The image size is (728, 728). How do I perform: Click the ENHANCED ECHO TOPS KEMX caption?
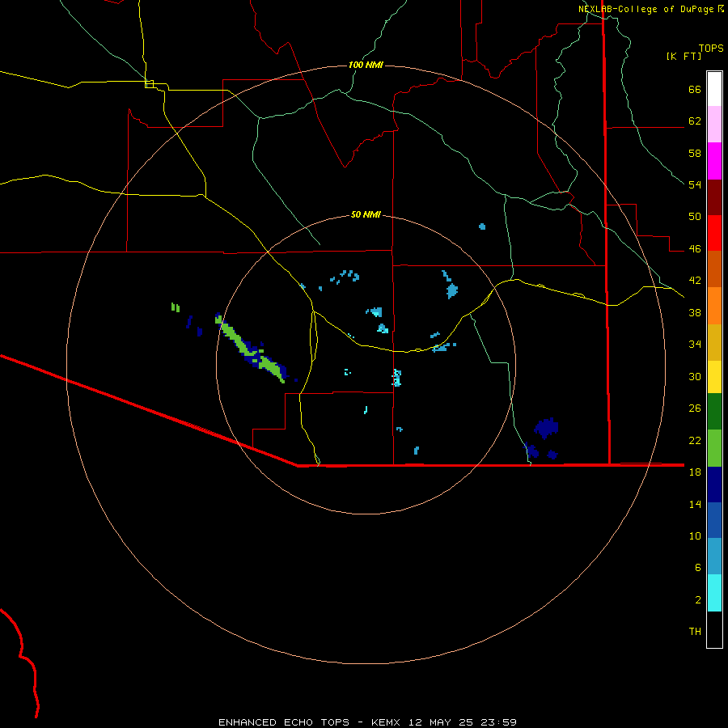pos(367,722)
